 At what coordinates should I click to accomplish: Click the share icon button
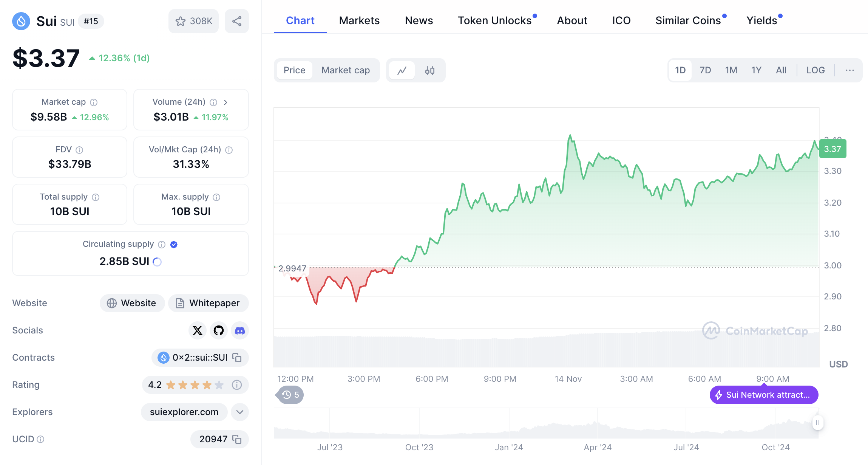point(237,21)
